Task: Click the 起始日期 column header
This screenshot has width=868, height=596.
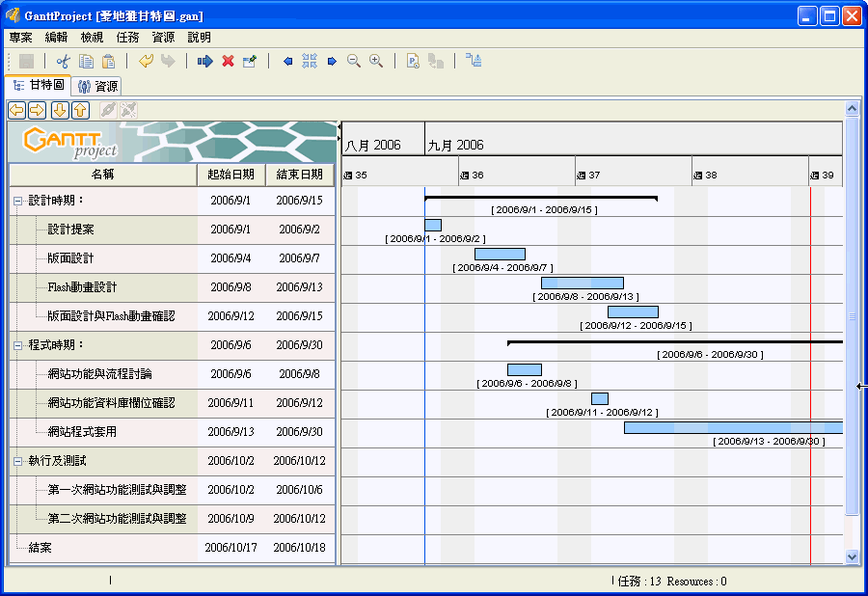Action: click(x=231, y=175)
